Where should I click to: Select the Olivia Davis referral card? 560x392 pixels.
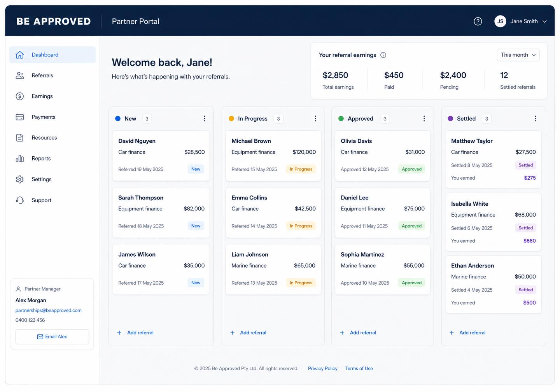point(383,156)
